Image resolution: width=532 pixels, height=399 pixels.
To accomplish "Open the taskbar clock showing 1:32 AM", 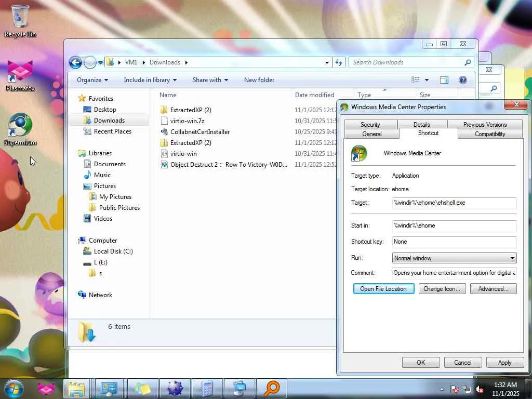I will 506,389.
